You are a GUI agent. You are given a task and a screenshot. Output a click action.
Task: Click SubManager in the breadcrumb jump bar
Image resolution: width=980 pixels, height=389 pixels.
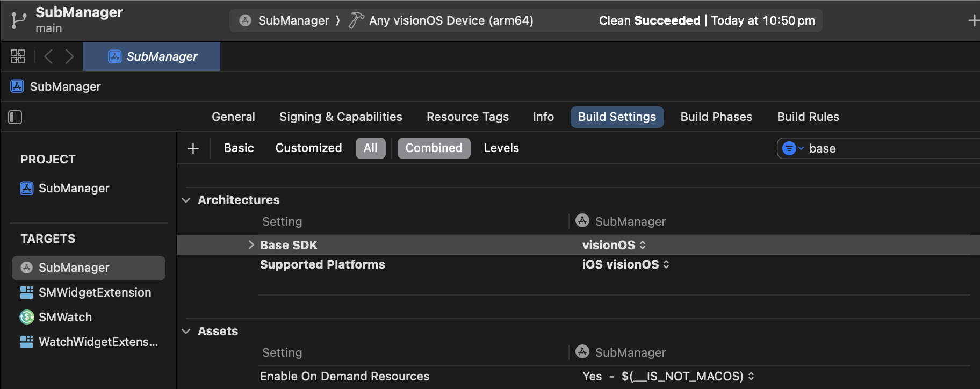56,87
